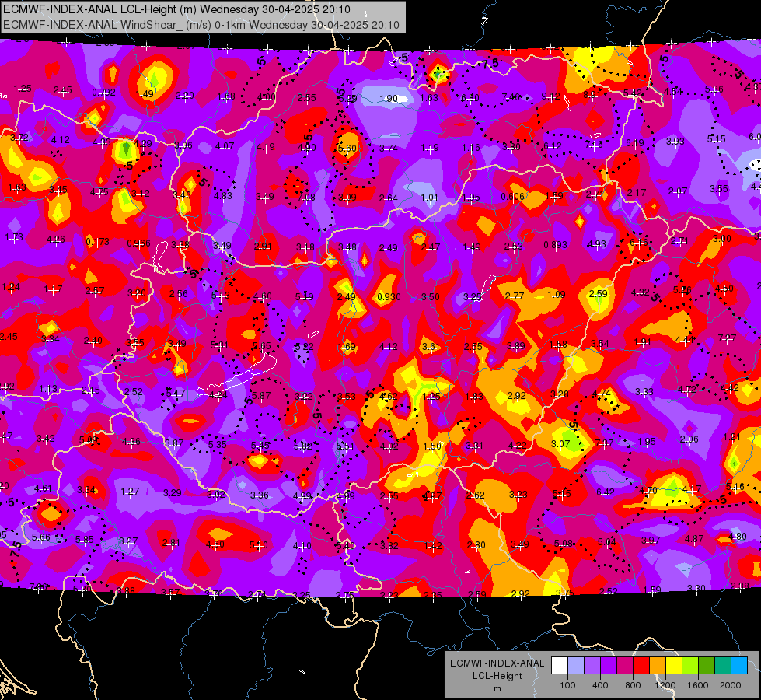Click the grid point value '7.08'
The width and height of the screenshot is (761, 700).
pyautogui.click(x=306, y=198)
